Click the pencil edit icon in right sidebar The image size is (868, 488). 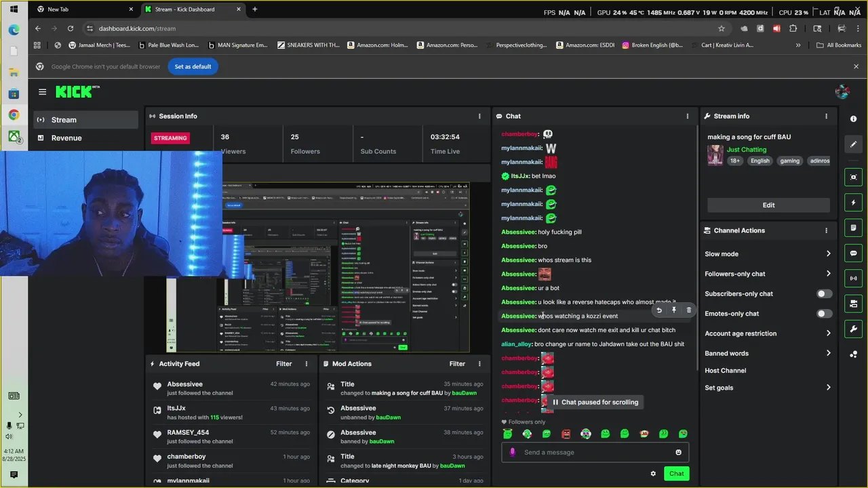[853, 144]
